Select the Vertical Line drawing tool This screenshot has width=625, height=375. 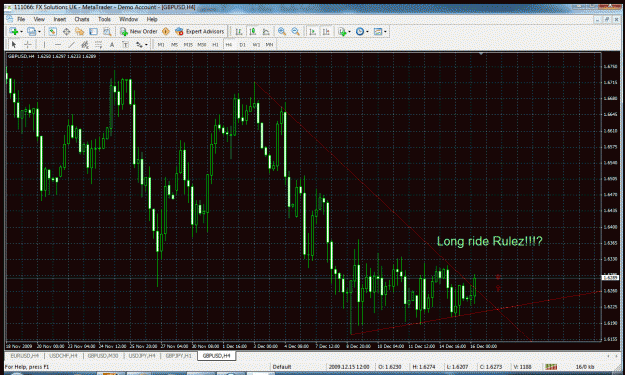click(44, 45)
